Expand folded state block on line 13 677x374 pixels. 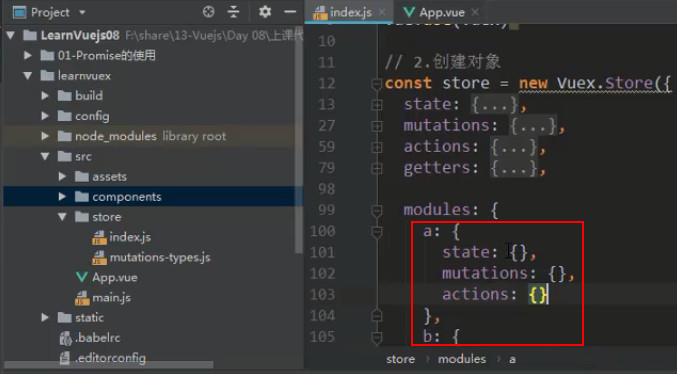tap(376, 105)
